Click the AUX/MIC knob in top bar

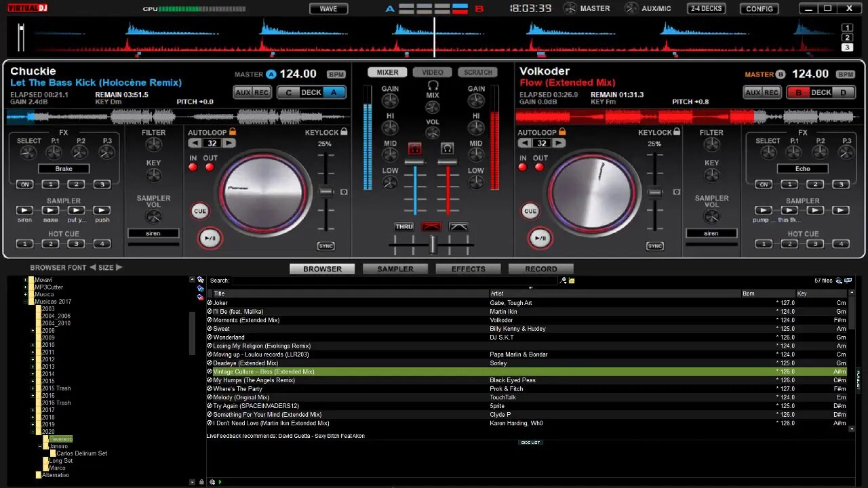(631, 8)
